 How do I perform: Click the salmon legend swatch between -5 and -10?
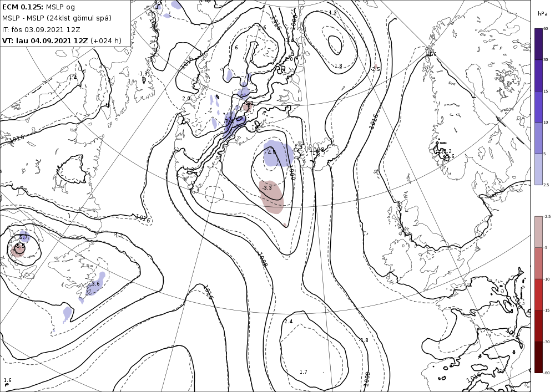pyautogui.click(x=538, y=263)
